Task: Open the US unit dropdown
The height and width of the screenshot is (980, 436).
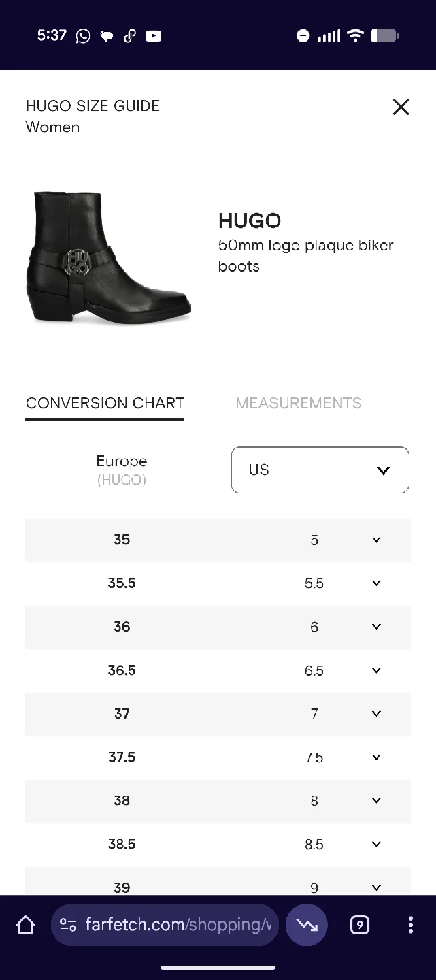Action: [x=320, y=470]
